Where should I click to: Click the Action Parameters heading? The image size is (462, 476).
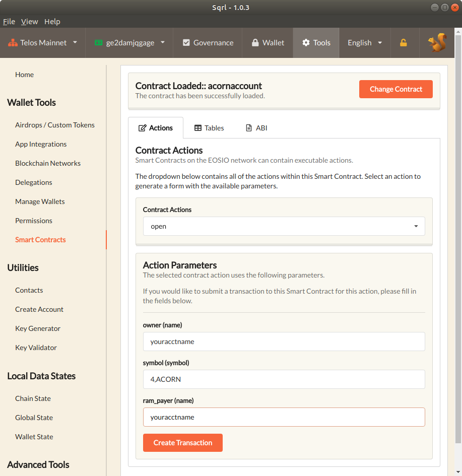click(x=180, y=265)
